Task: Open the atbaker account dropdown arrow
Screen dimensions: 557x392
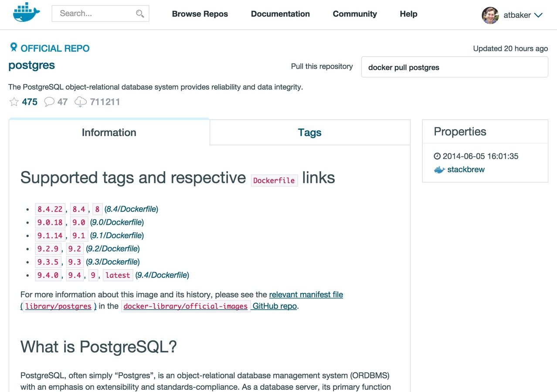Action: coord(538,15)
